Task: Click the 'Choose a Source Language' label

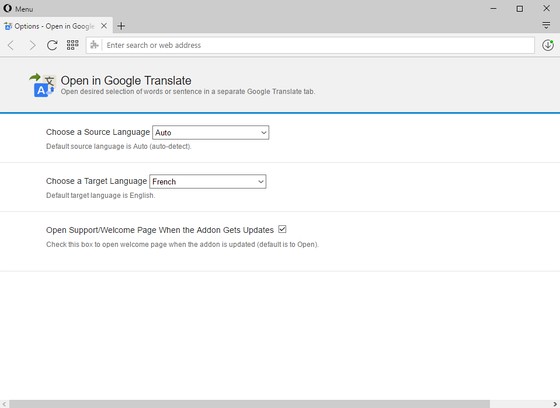Action: tap(98, 132)
